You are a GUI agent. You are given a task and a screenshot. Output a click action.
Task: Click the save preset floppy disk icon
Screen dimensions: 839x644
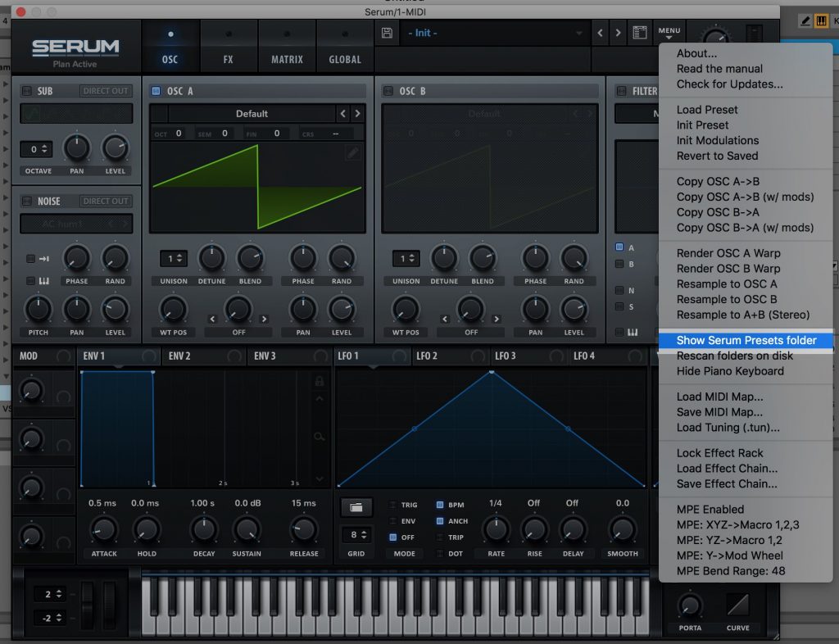pyautogui.click(x=388, y=33)
